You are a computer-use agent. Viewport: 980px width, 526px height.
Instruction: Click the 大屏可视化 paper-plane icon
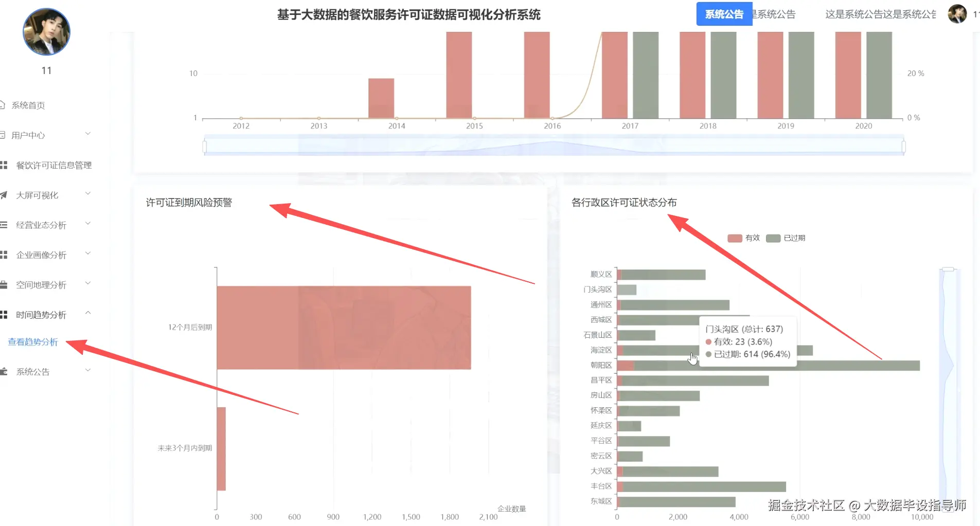4,195
